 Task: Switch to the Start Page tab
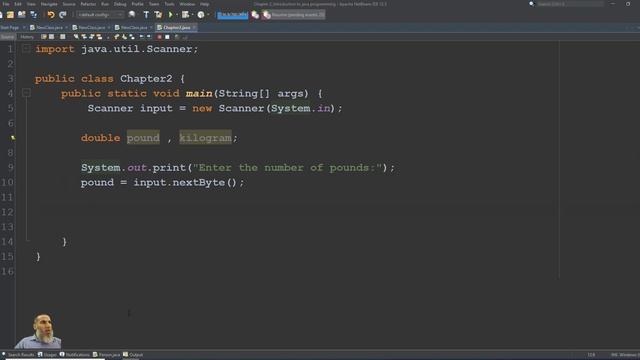[10, 27]
